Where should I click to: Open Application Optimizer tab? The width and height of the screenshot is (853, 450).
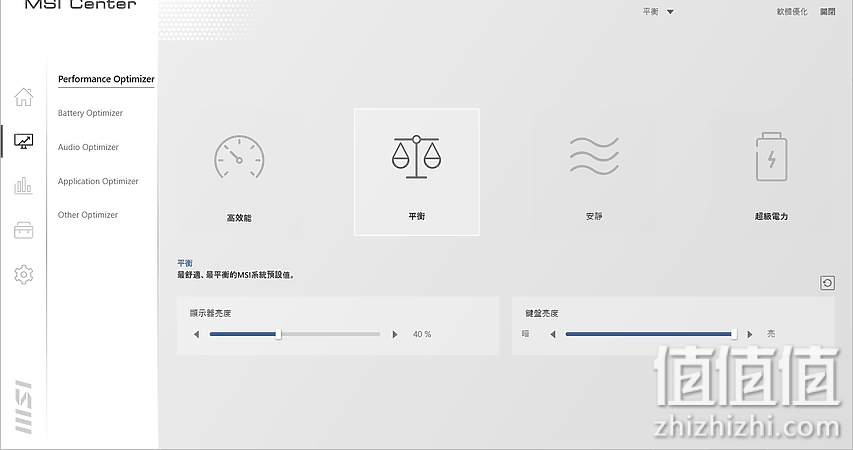point(98,181)
